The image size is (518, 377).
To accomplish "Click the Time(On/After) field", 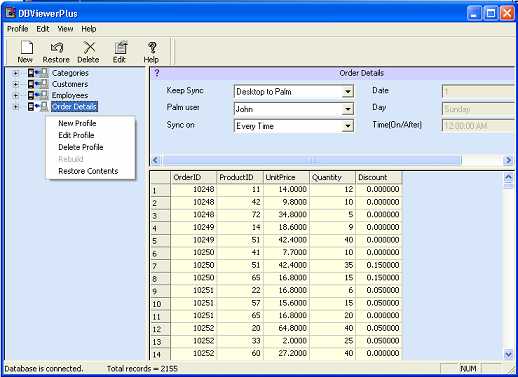I will coord(479,126).
